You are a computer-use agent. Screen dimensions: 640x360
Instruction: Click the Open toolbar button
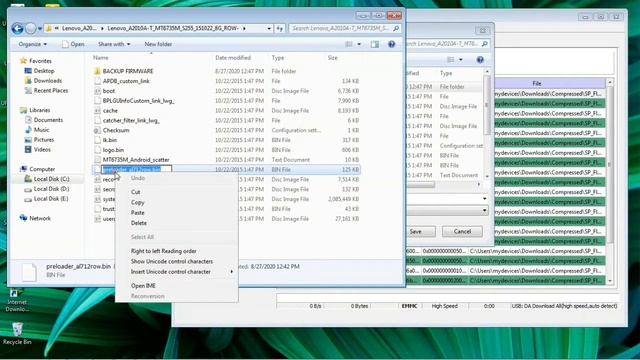73,44
